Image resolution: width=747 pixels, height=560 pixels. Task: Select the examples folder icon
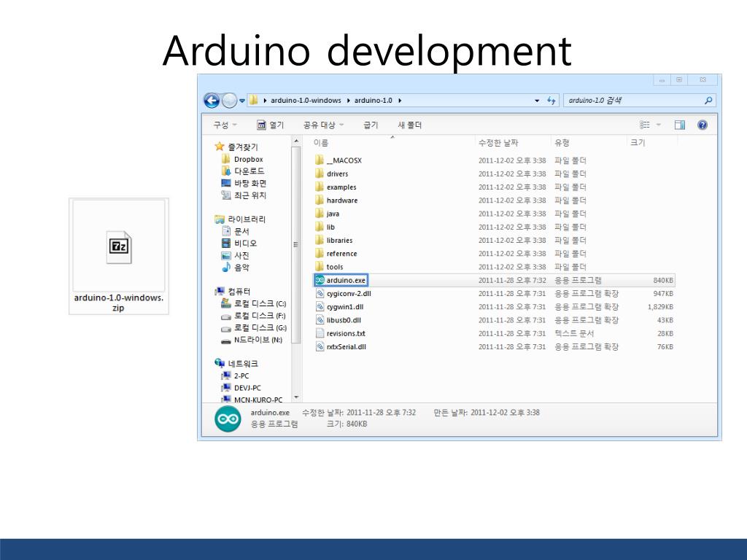(x=320, y=187)
